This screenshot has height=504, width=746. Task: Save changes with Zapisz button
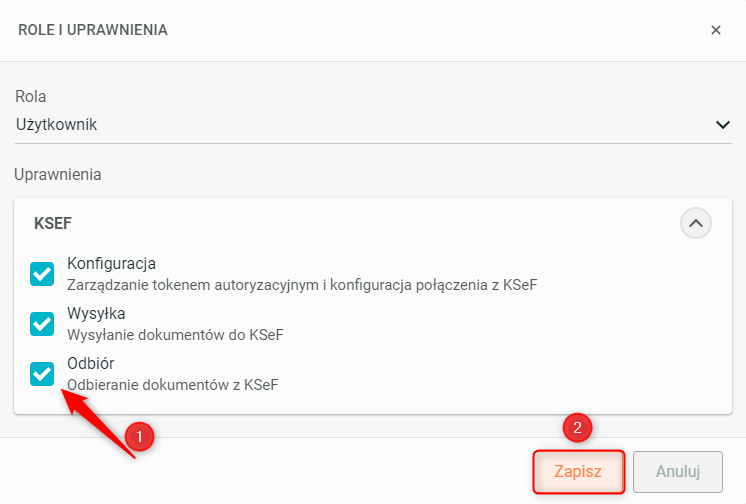578,472
